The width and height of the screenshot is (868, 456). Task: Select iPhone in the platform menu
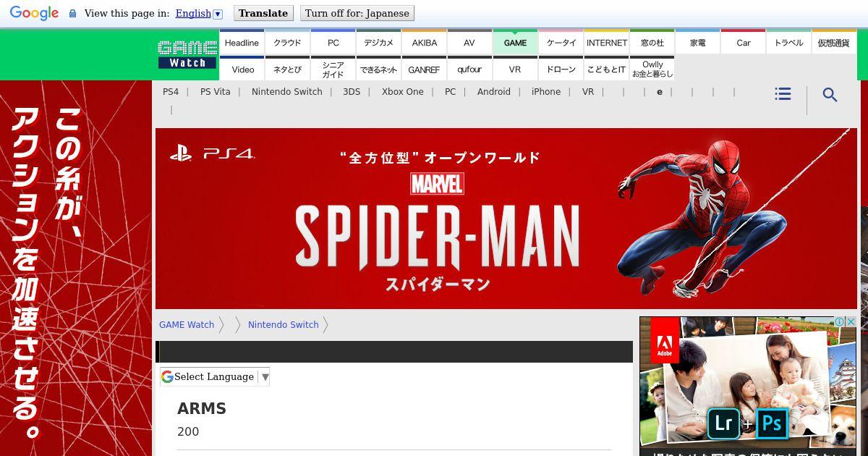coord(546,92)
